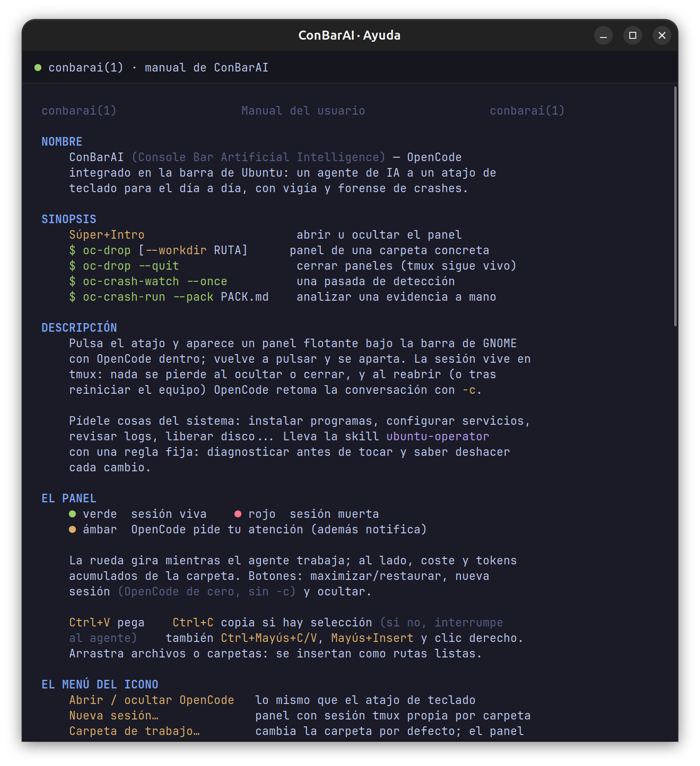Click the 'oc-drop [--workdir RUTA]' command

[x=165, y=250]
